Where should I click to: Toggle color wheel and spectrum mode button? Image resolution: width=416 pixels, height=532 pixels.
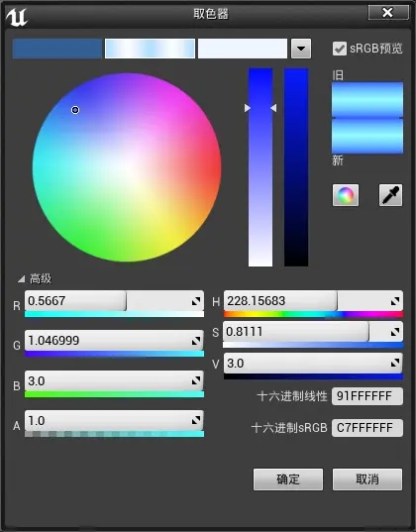[x=346, y=195]
